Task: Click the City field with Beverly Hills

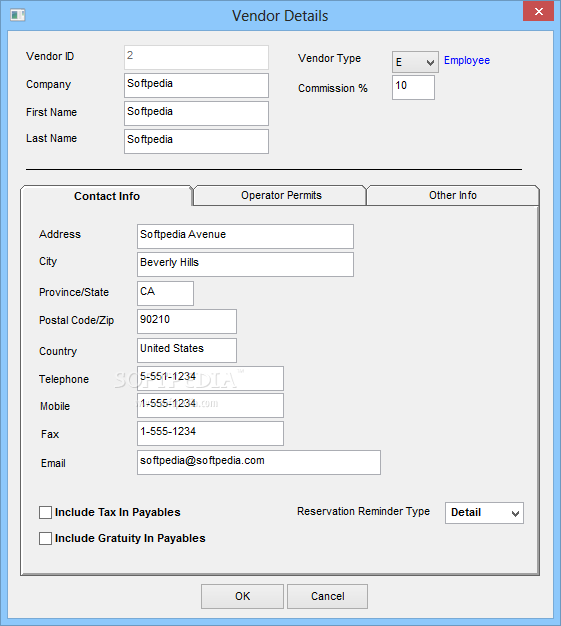Action: click(245, 264)
